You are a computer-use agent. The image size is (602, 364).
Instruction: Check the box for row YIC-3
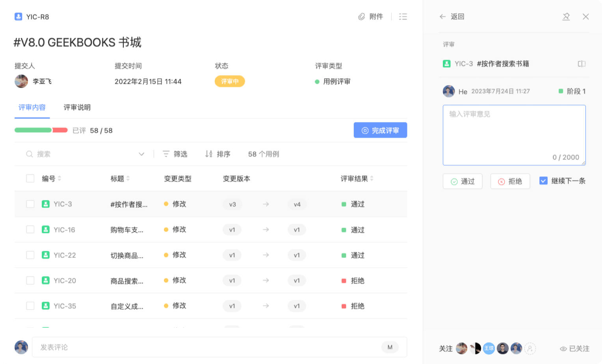(x=30, y=204)
